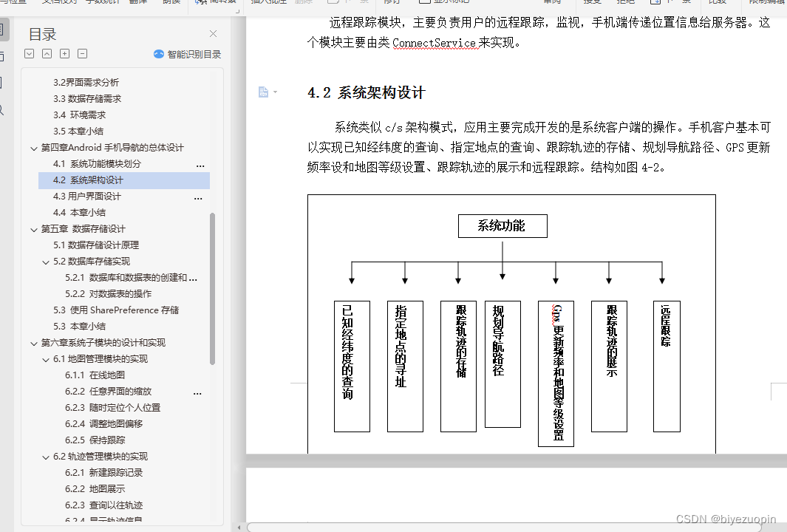Click the 4.2 系统架构设计 heading in document
Viewport: 787px width, 532px height.
367,92
